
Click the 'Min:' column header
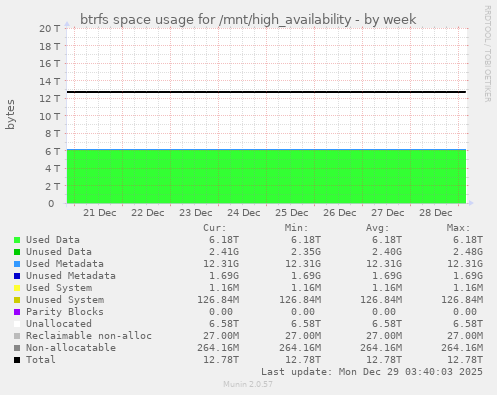[296, 228]
